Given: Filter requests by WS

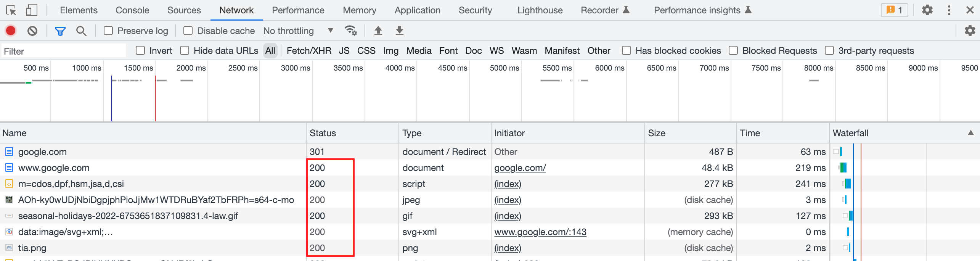Looking at the screenshot, I should [x=497, y=51].
